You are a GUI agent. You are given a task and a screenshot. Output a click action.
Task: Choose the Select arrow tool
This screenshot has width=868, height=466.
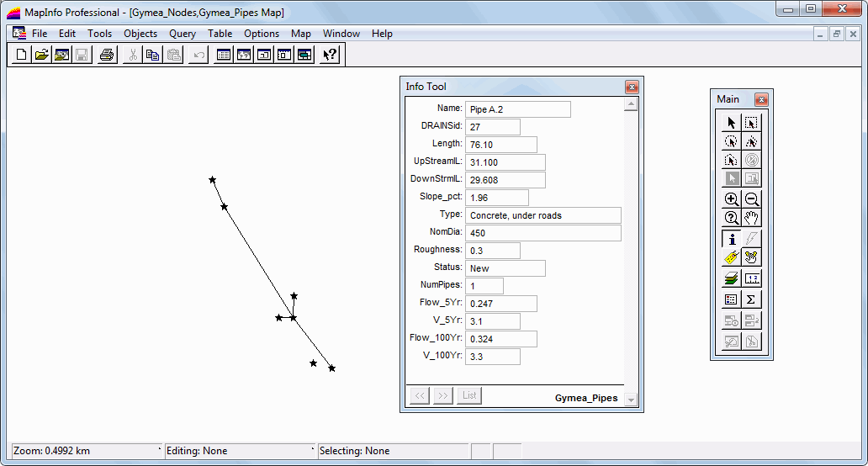(x=731, y=123)
